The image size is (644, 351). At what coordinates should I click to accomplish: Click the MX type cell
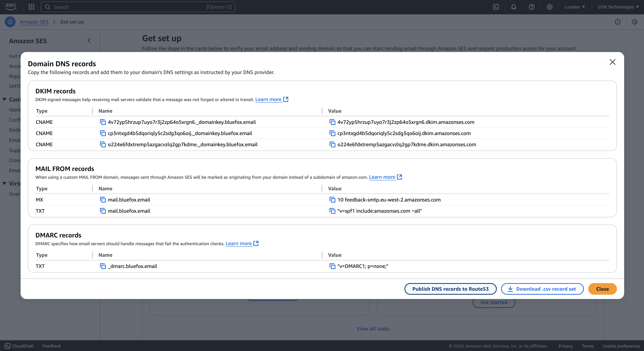[40, 200]
